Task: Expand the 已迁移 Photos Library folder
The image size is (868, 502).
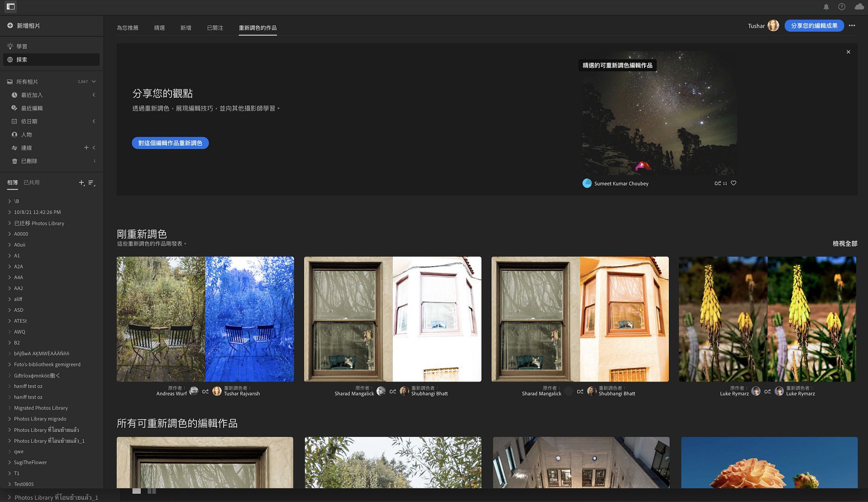Action: 10,223
